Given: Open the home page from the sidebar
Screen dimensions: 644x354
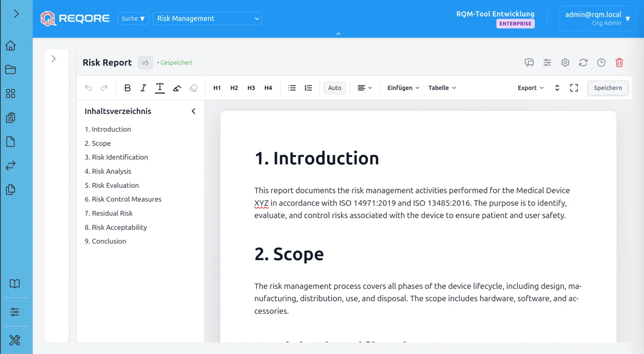Looking at the screenshot, I should [x=11, y=46].
